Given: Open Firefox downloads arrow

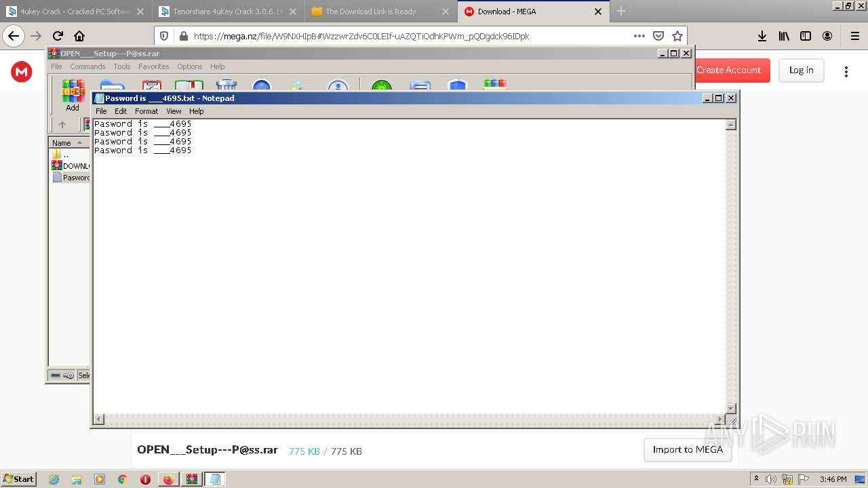Looking at the screenshot, I should (762, 36).
